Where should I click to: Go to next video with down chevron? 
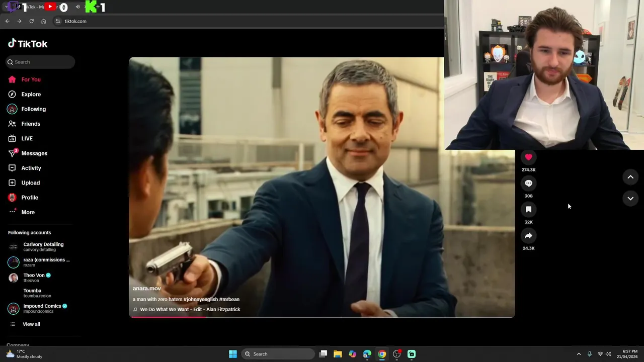point(630,199)
